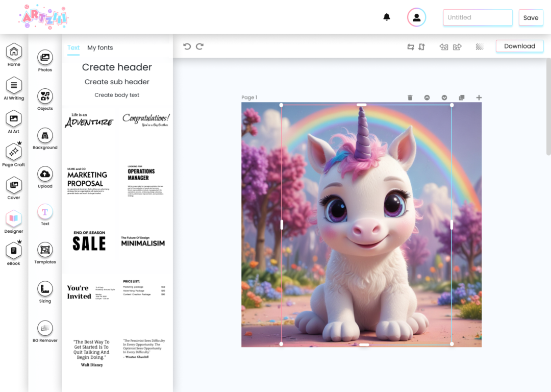Click Create header

pyautogui.click(x=117, y=67)
